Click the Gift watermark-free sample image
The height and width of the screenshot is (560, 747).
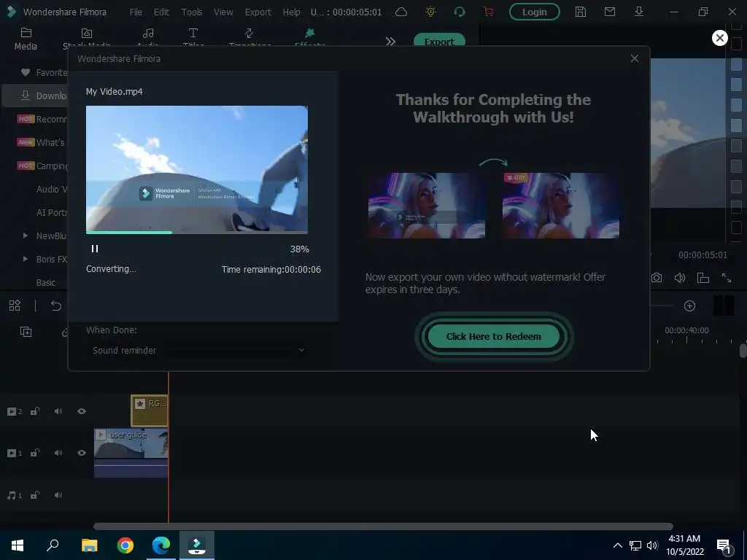(x=561, y=205)
